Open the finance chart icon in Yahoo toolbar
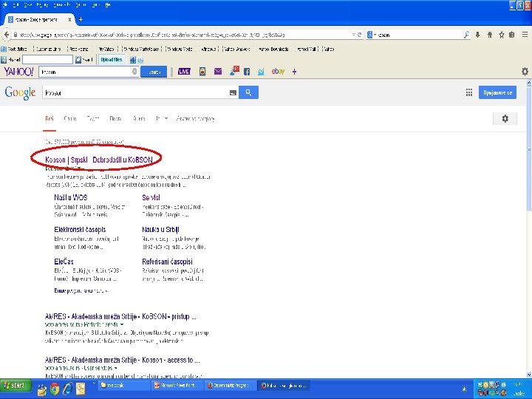The image size is (532, 399). (261, 72)
